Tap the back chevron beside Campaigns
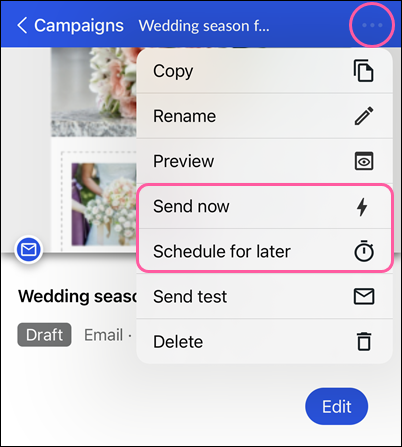This screenshot has height=447, width=402. coord(22,26)
